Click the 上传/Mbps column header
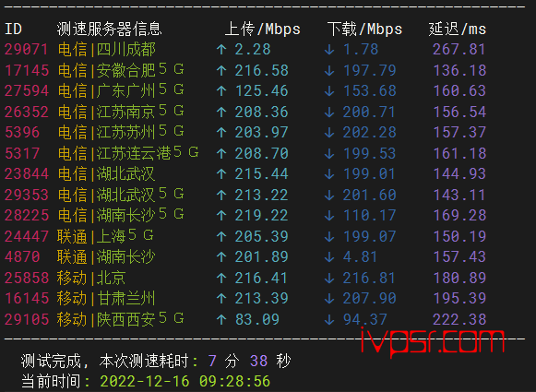Image resolution: width=536 pixels, height=392 pixels. click(x=263, y=29)
